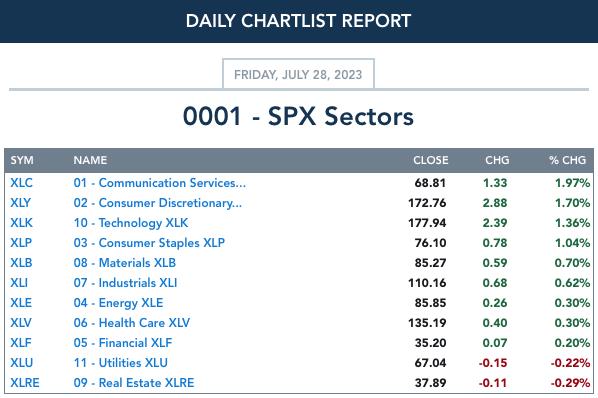
Task: Open the XLC symbol link
Action: (x=21, y=183)
